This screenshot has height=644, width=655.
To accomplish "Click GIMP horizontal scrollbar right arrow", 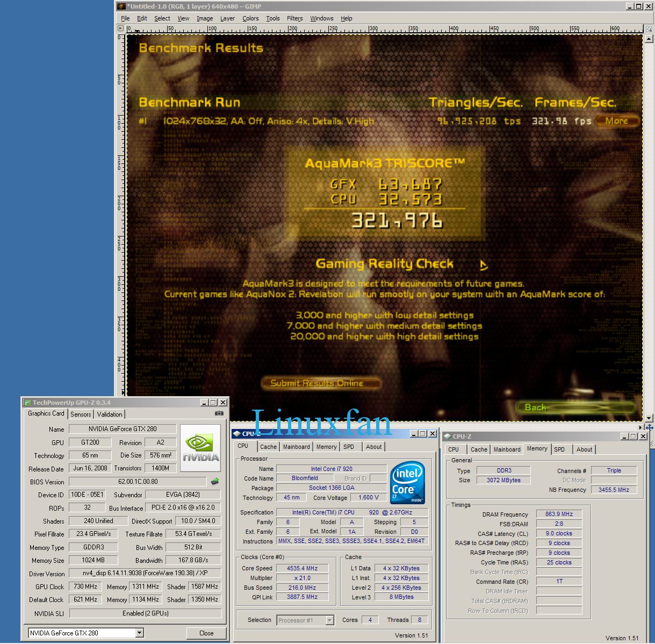I will [x=640, y=427].
